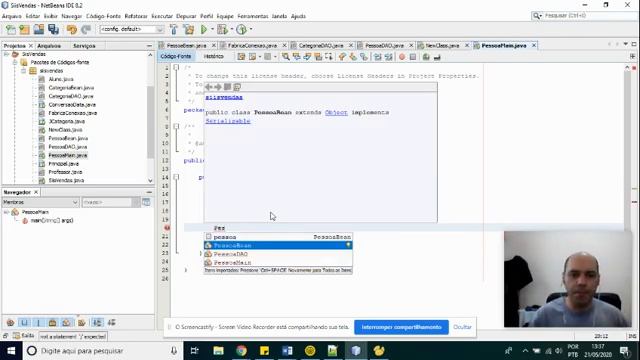The image size is (640, 360).
Task: Click the Debug Project toolbar icon
Action: pos(222,29)
